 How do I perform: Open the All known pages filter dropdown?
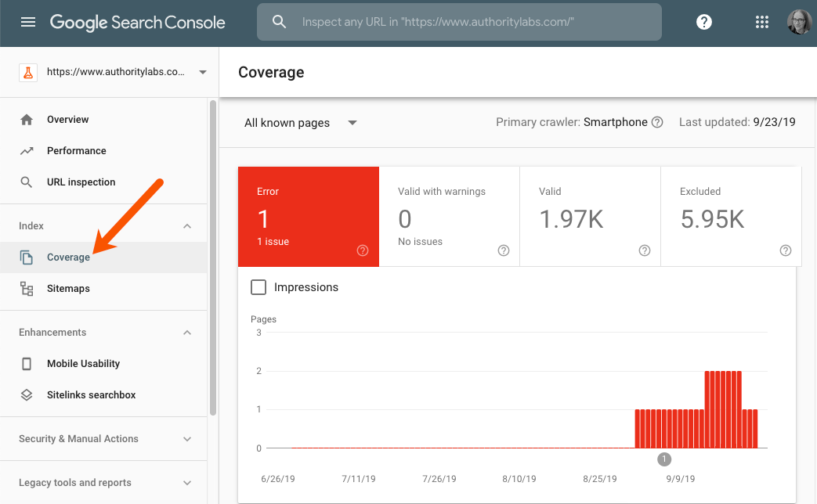pos(301,123)
